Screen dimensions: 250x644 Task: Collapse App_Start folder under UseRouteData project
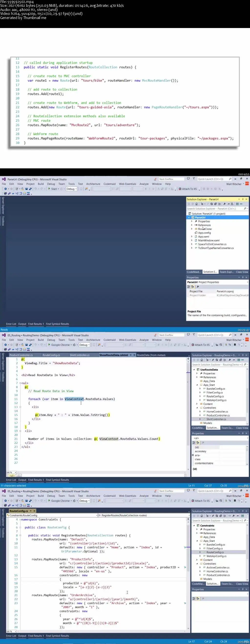point(197,385)
